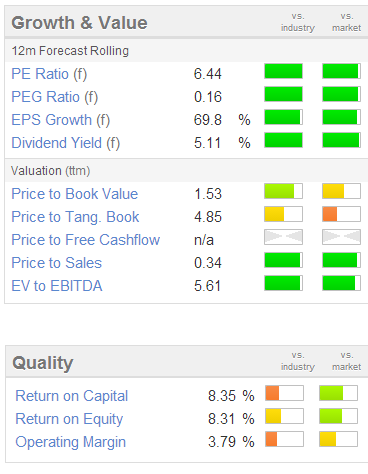Open the PE Ratio (f) metric link
The height and width of the screenshot is (474, 368).
click(49, 74)
